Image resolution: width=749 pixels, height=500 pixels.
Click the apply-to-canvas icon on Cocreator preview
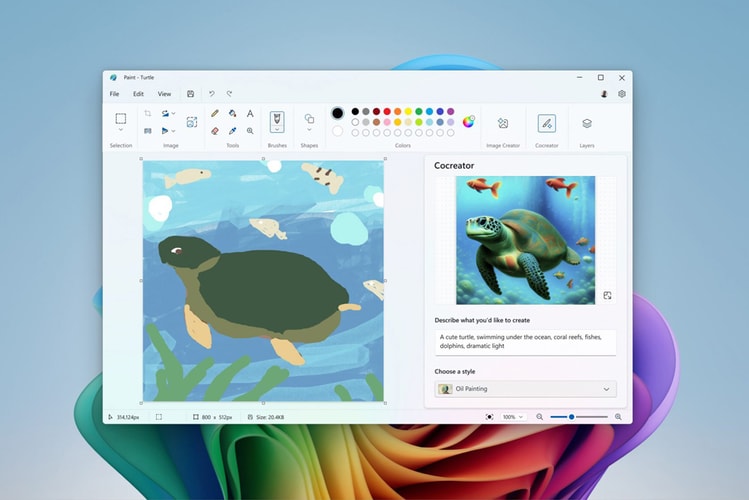tap(607, 296)
